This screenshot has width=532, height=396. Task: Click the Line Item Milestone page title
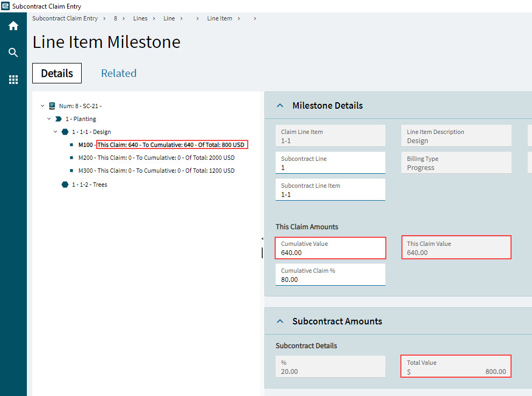[106, 42]
